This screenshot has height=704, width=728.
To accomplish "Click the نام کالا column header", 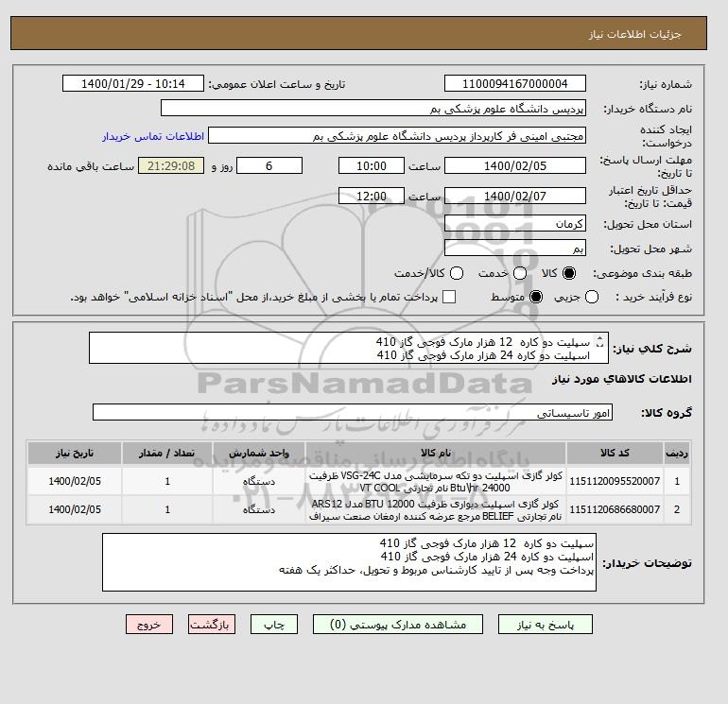I will pyautogui.click(x=436, y=453).
